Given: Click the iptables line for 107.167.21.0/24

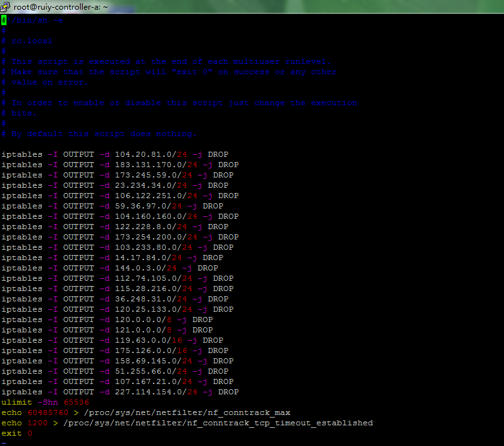Looking at the screenshot, I should [x=117, y=381].
